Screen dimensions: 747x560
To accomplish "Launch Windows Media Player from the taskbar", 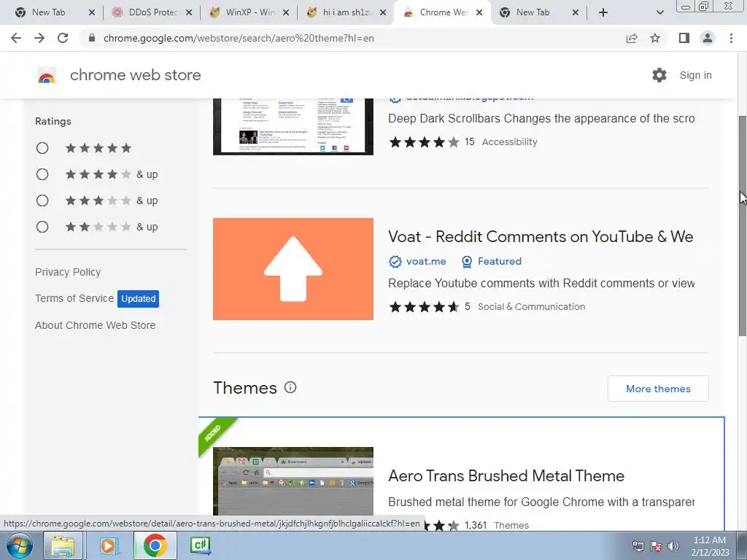I will point(108,545).
